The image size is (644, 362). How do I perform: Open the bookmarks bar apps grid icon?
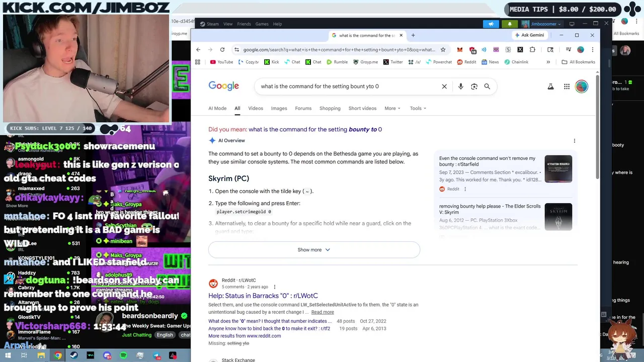198,62
